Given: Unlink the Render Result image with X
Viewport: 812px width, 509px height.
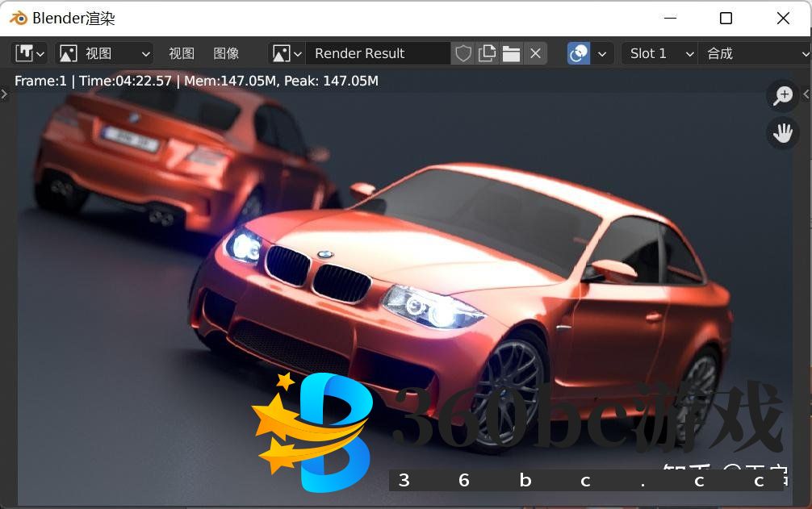Looking at the screenshot, I should click(x=535, y=53).
